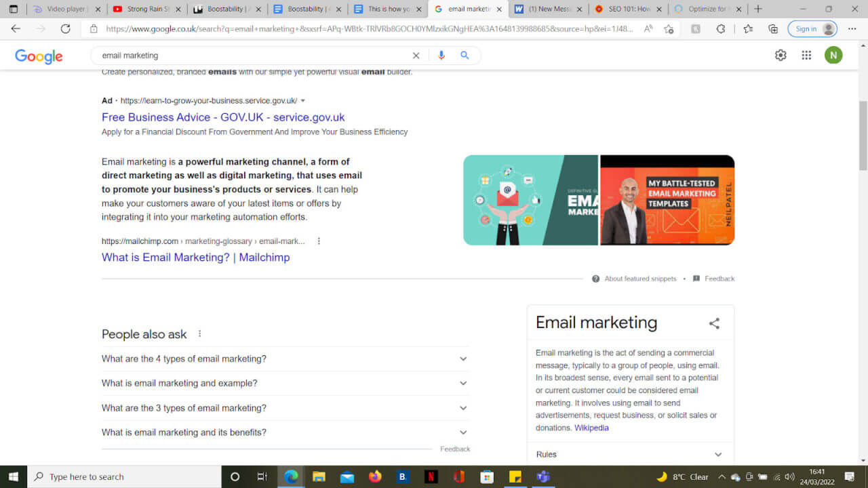The width and height of the screenshot is (868, 488).
Task: Clear the search box text
Action: click(x=416, y=56)
